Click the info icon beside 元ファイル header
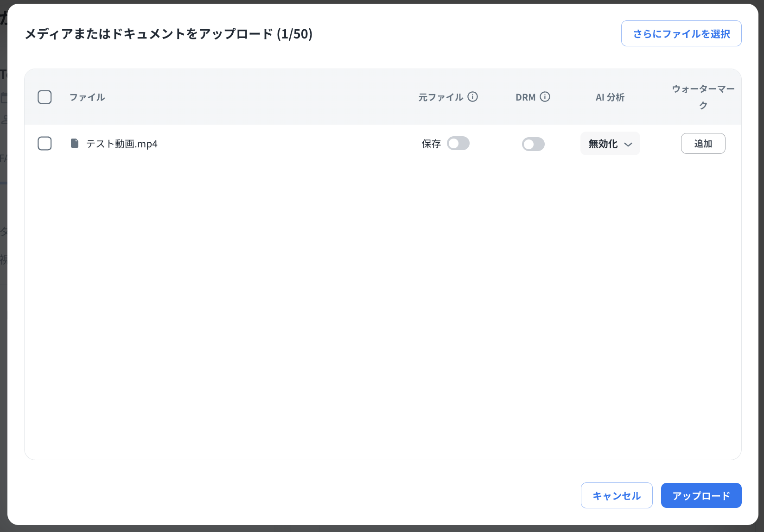 [472, 97]
